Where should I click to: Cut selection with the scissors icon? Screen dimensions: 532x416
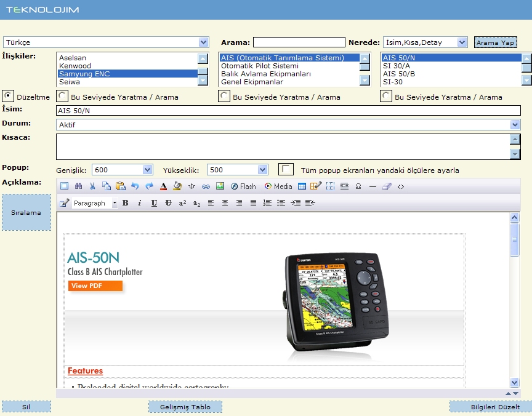click(x=92, y=186)
